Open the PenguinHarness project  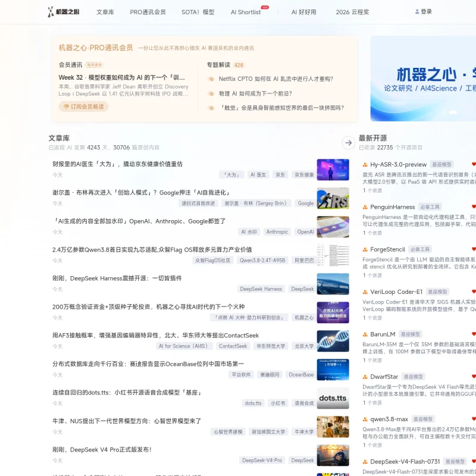click(392, 207)
